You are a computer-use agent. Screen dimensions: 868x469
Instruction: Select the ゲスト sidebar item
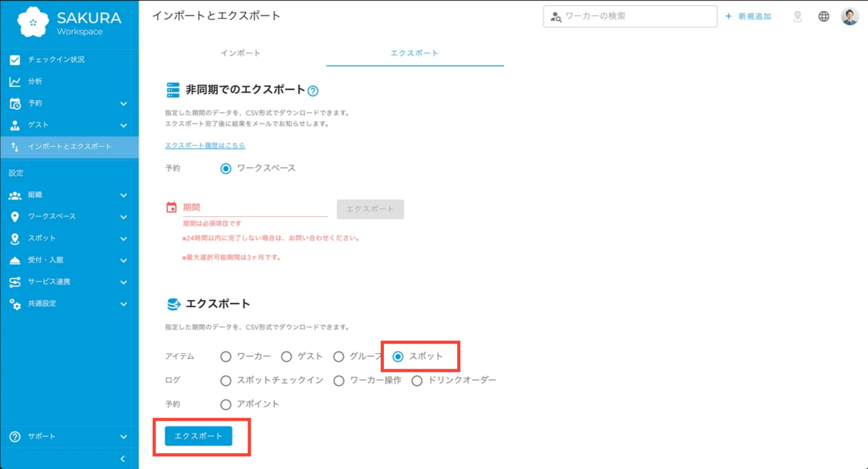coord(37,125)
